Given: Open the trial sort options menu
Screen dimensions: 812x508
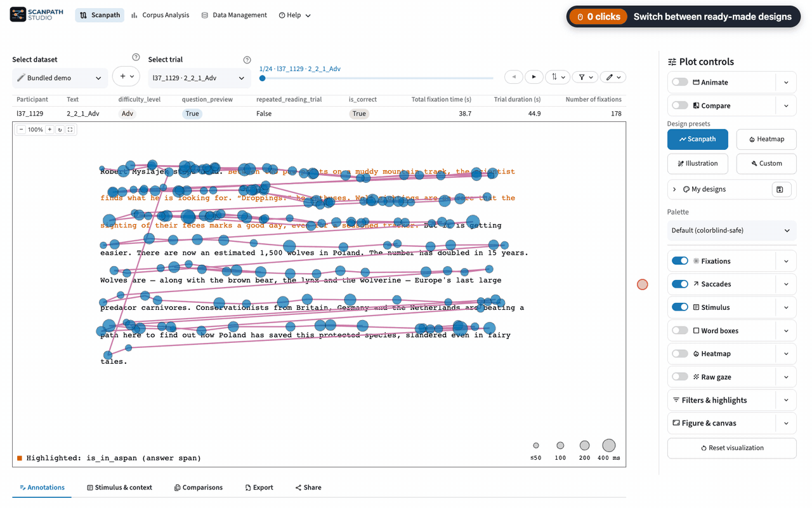Looking at the screenshot, I should [558, 77].
